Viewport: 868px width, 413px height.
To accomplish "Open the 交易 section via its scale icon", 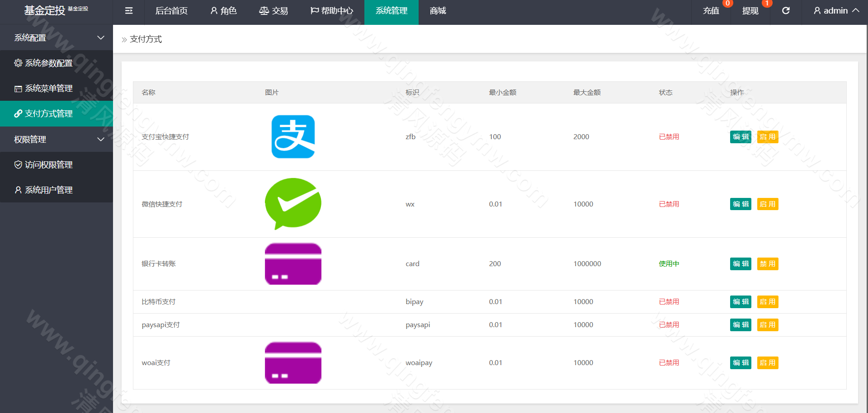I will [x=264, y=10].
